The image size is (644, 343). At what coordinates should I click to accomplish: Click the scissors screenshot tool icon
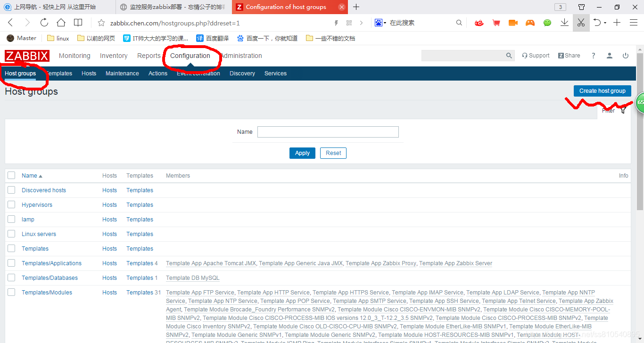pyautogui.click(x=581, y=23)
